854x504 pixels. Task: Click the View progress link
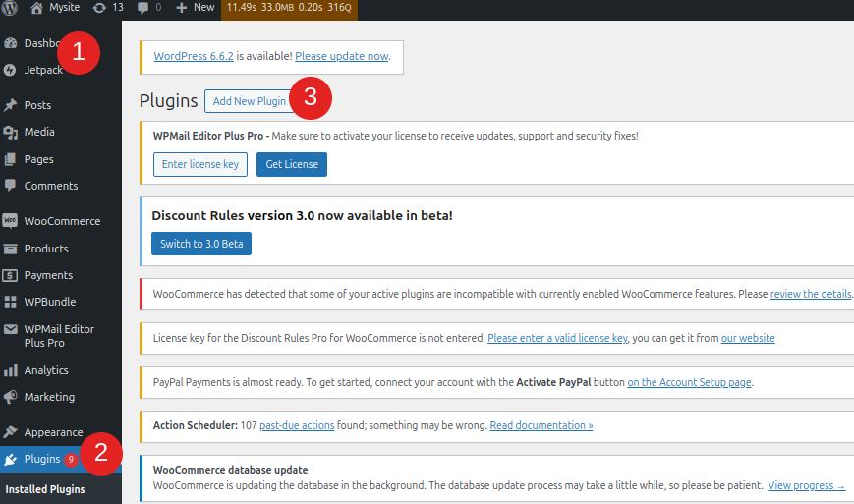pyautogui.click(x=807, y=485)
